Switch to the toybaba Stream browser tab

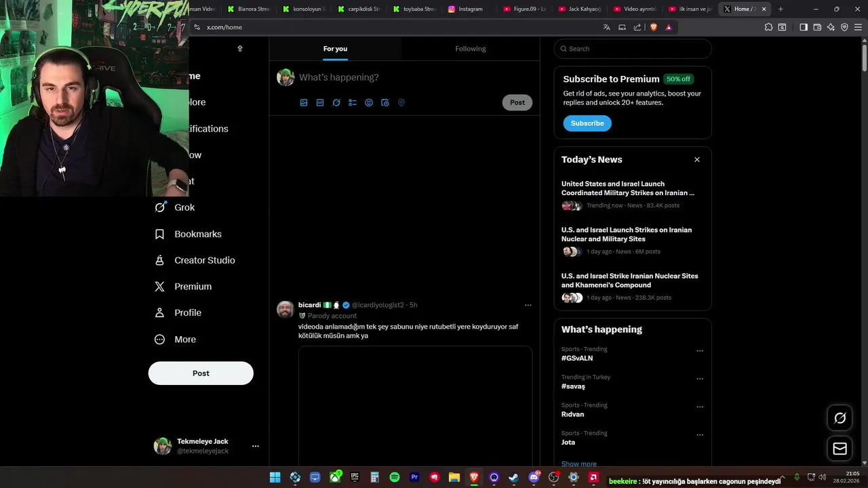tap(414, 9)
